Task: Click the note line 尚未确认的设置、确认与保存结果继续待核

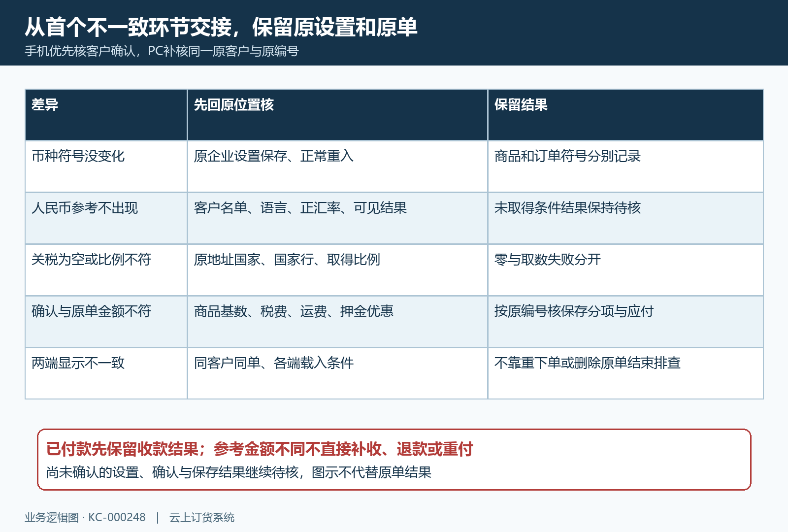Action: pos(172,472)
